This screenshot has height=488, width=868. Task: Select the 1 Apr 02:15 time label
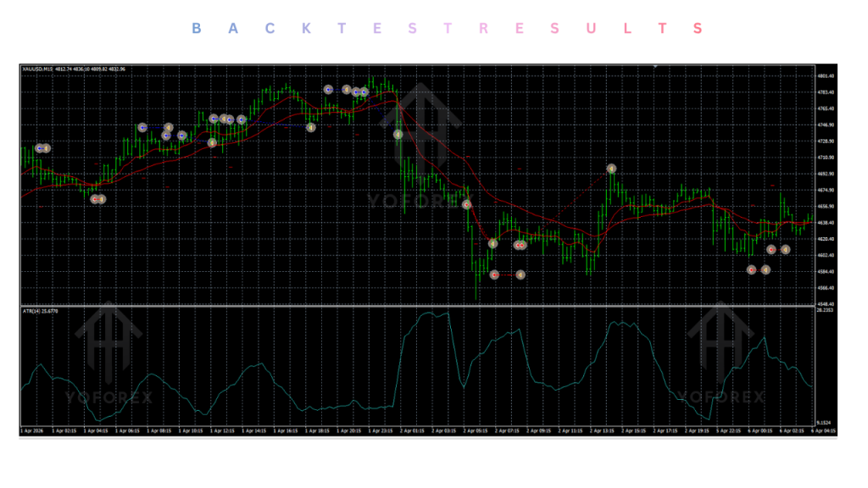point(64,430)
